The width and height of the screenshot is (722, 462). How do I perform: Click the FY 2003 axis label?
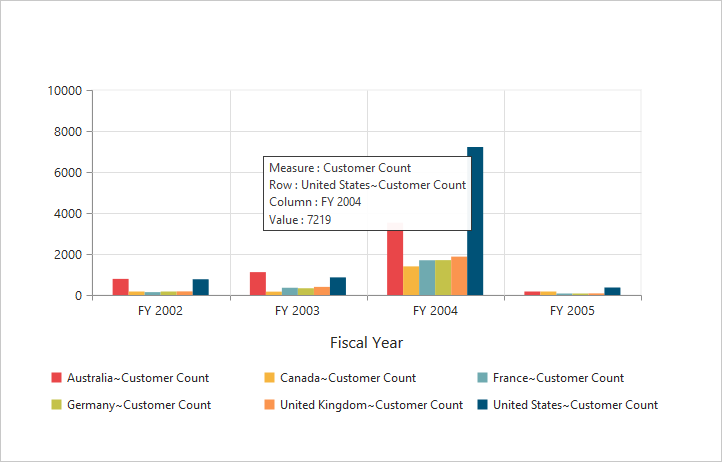pos(297,311)
